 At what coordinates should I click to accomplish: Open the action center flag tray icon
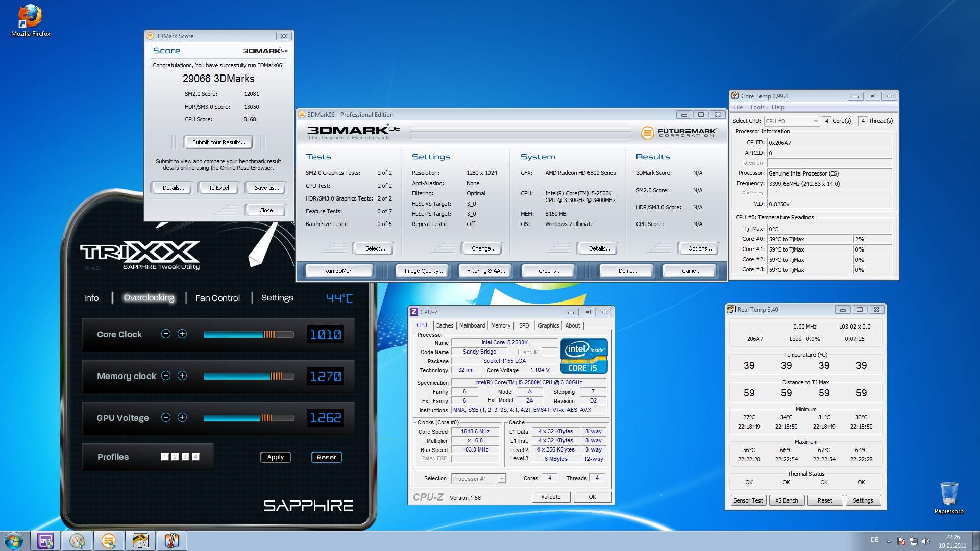click(x=901, y=541)
